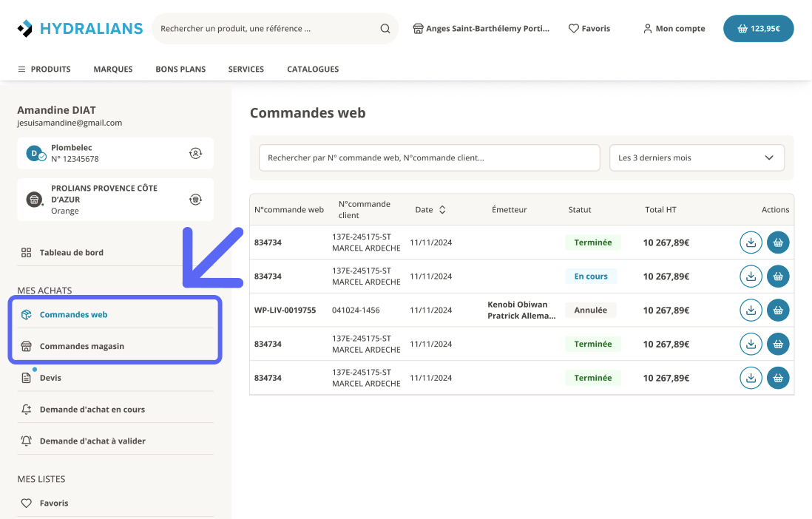The height and width of the screenshot is (519, 812).
Task: Click the Total HT column header
Action: (660, 210)
